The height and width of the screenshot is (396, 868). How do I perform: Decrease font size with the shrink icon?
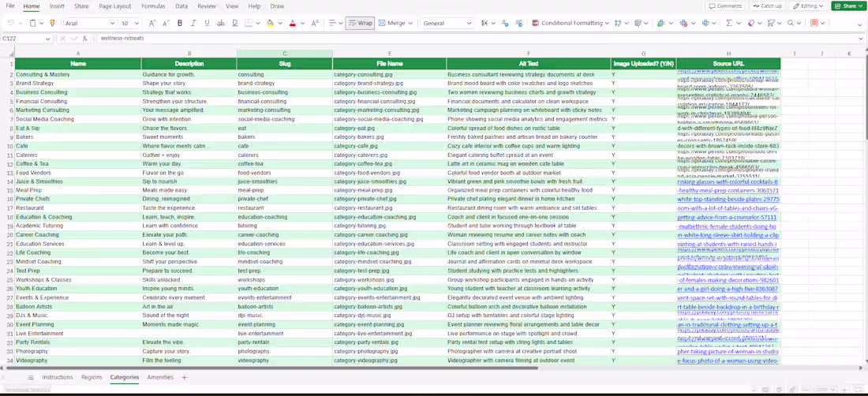click(x=166, y=23)
